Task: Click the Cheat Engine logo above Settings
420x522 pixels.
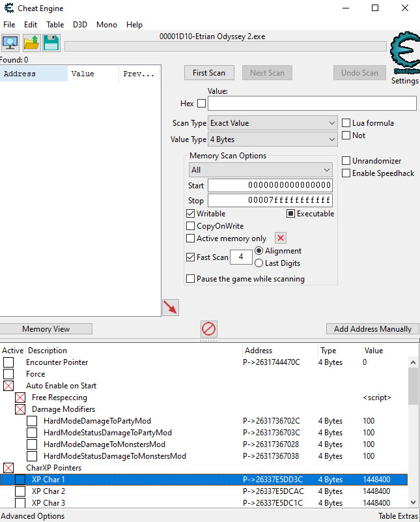Action: pyautogui.click(x=404, y=53)
